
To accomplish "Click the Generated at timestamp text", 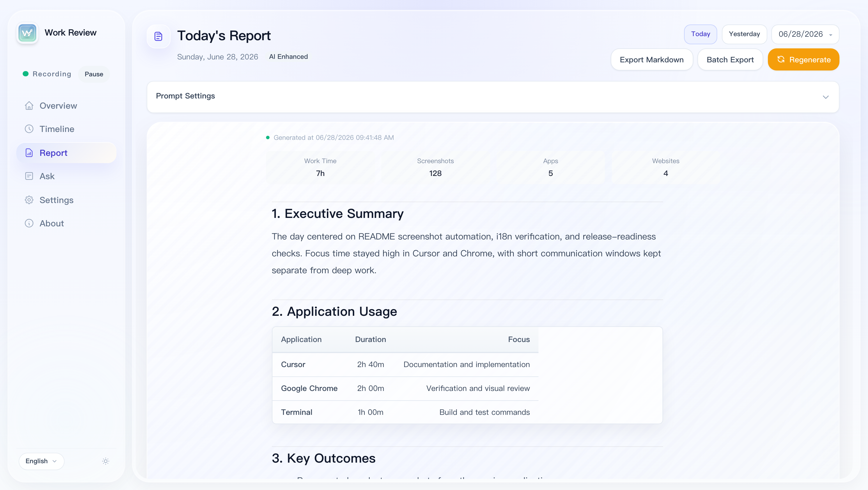I will pyautogui.click(x=333, y=138).
